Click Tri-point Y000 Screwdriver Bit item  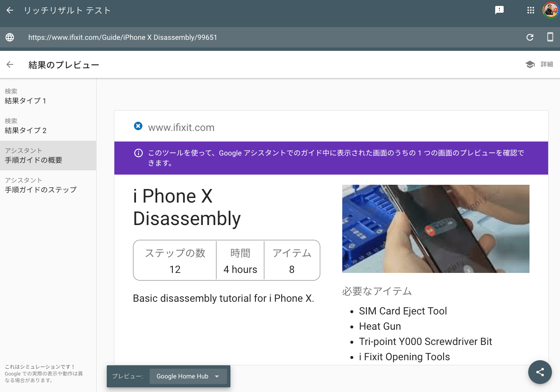[425, 342]
